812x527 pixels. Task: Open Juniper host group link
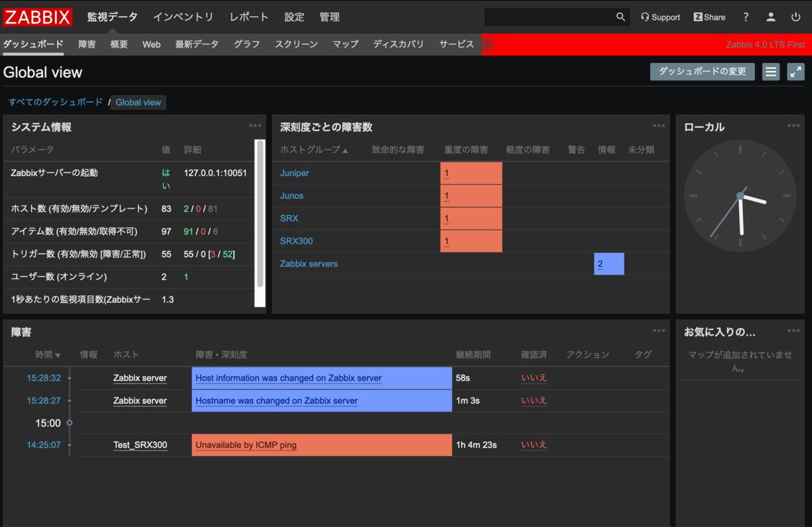(x=294, y=173)
